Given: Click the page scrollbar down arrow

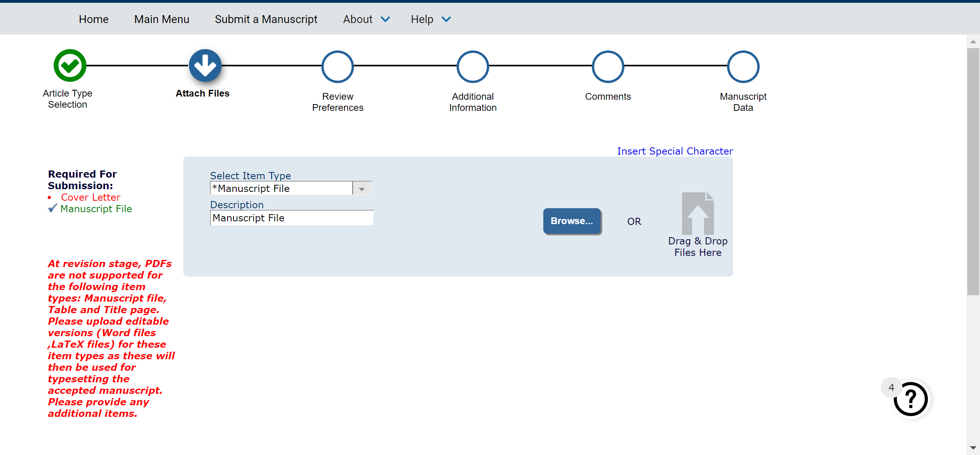Looking at the screenshot, I should pyautogui.click(x=973, y=448).
